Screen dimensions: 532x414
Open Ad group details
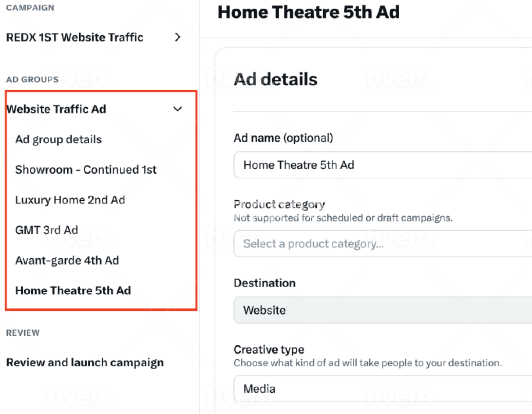pos(58,139)
